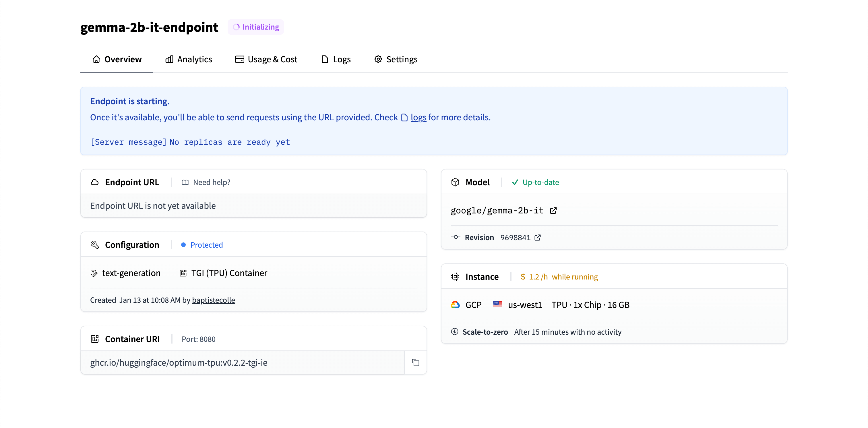The image size is (868, 428).
Task: Select the Overview tab
Action: click(117, 59)
